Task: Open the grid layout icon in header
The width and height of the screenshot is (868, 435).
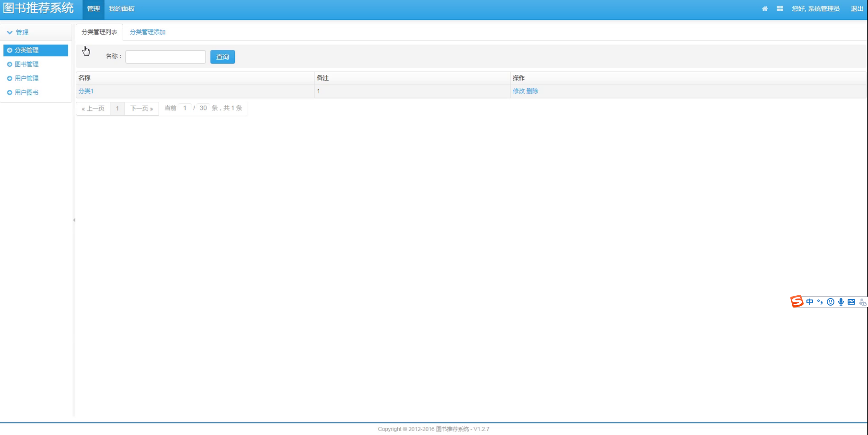Action: click(780, 9)
